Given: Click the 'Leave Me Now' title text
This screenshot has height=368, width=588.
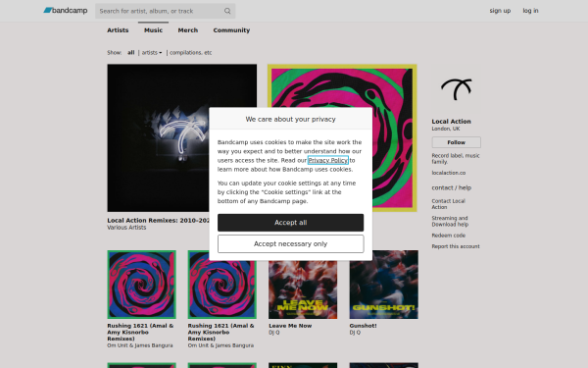Looking at the screenshot, I should tap(290, 326).
